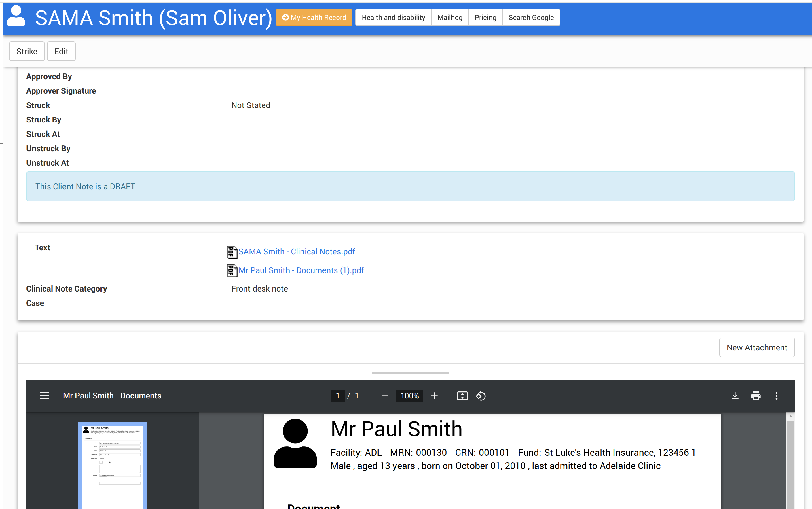Screen dimensions: 812x509
Task: Click the 100% zoom level field
Action: click(409, 396)
